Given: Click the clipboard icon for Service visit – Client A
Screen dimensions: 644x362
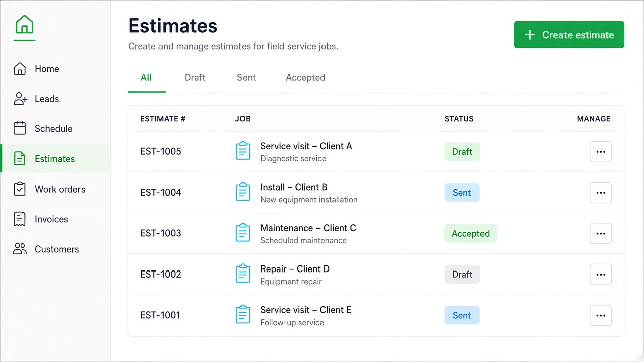Looking at the screenshot, I should (243, 151).
